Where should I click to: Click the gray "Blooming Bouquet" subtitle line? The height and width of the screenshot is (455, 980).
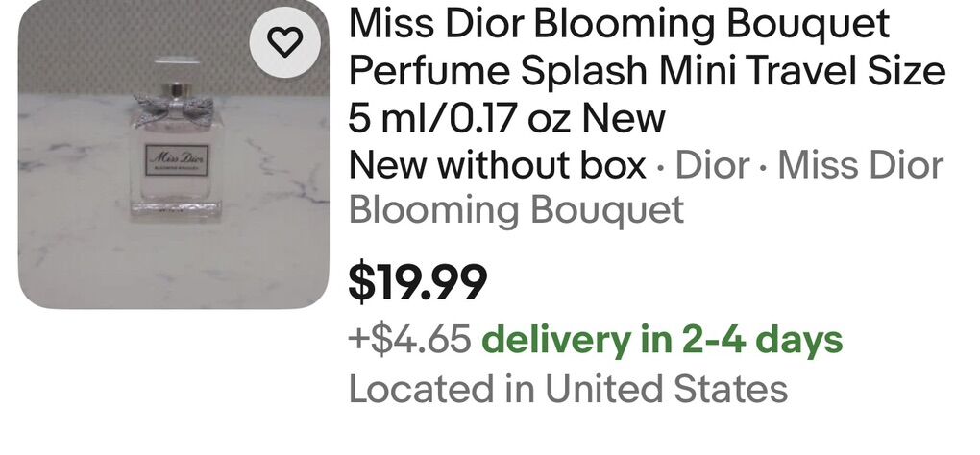click(x=516, y=210)
